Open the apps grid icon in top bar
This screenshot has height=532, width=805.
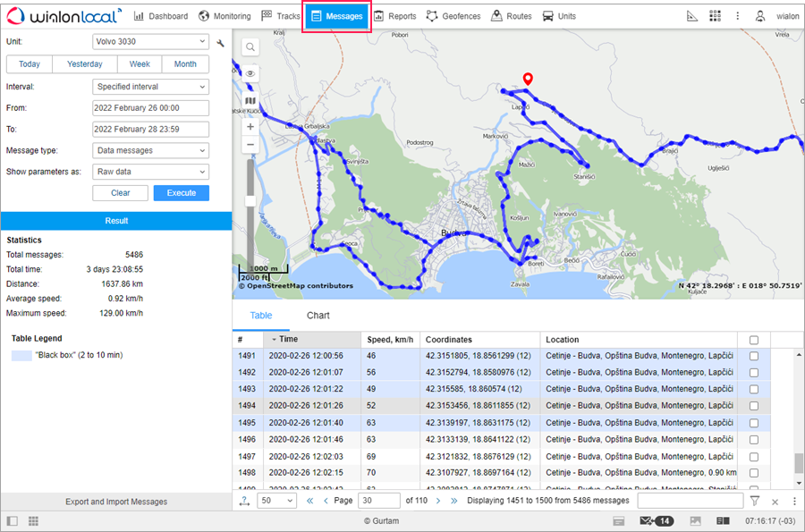pyautogui.click(x=715, y=16)
